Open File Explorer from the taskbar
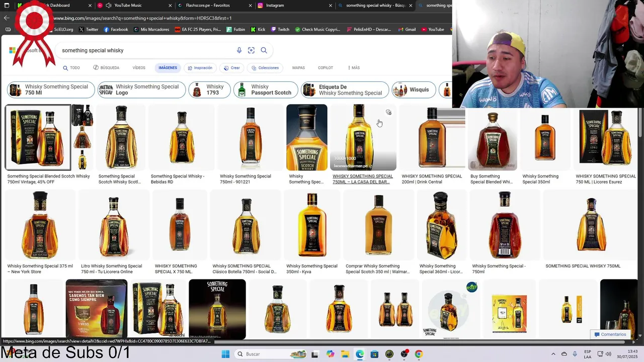The image size is (644, 362). click(x=345, y=354)
